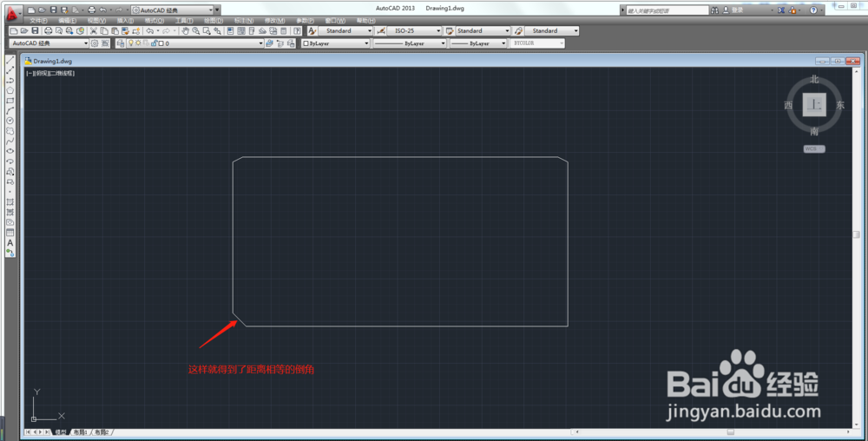The width and height of the screenshot is (868, 441).
Task: Click the Workspace Settings gear icon
Action: pos(95,43)
